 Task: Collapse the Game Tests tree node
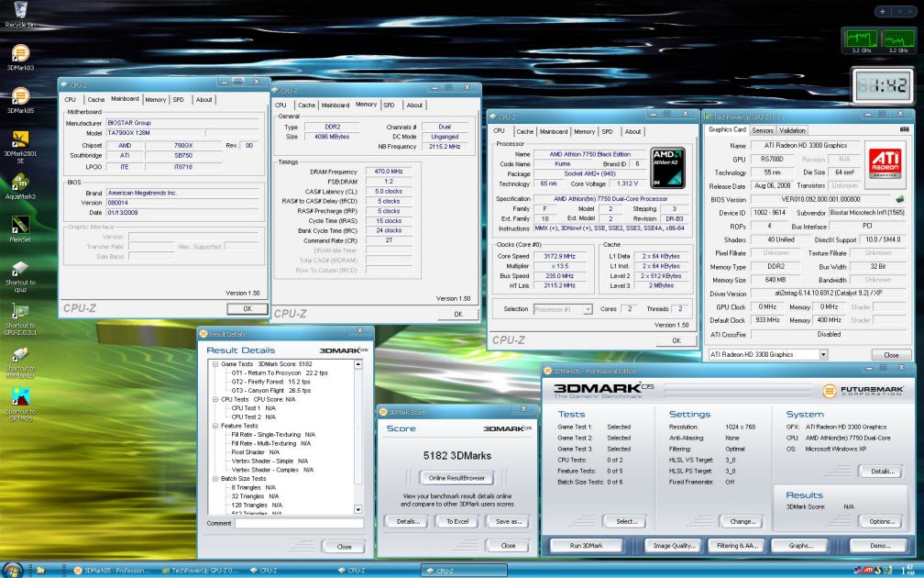click(x=215, y=364)
